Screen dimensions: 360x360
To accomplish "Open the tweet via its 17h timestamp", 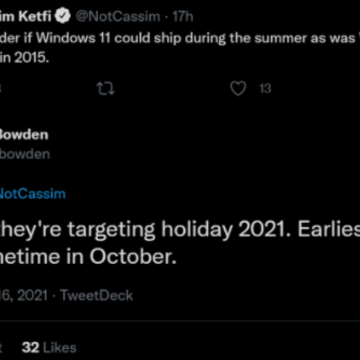I will pyautogui.click(x=183, y=16).
